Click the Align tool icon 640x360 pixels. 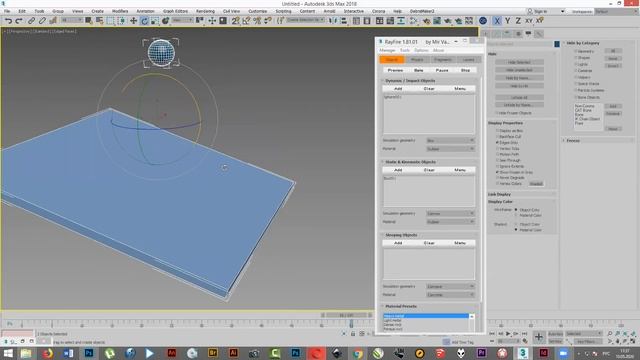344,20
